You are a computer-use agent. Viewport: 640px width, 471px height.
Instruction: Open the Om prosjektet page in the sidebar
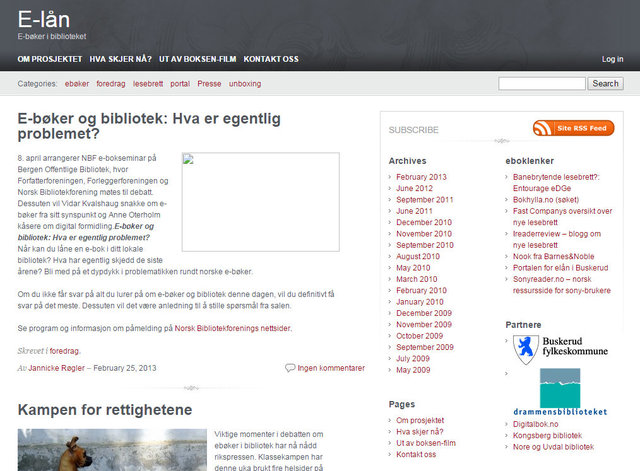click(420, 420)
